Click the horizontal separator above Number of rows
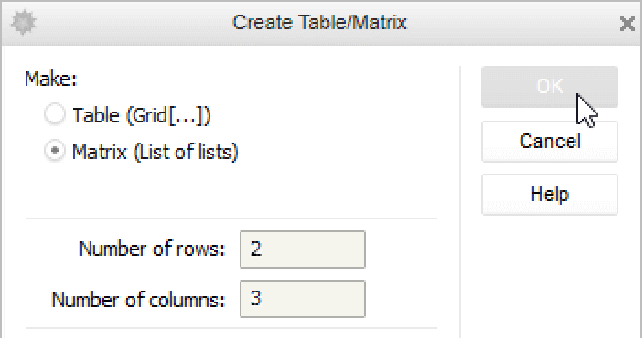 click(x=231, y=218)
